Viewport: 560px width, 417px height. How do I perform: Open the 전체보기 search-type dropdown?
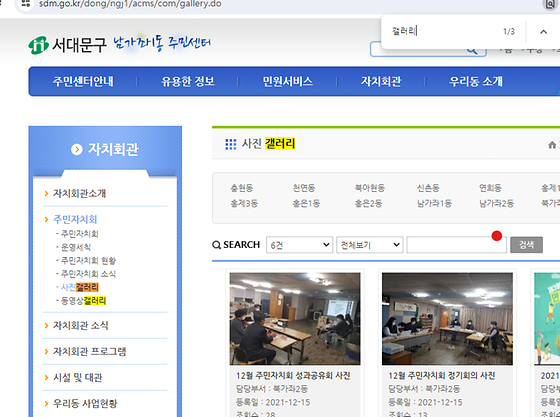point(370,245)
